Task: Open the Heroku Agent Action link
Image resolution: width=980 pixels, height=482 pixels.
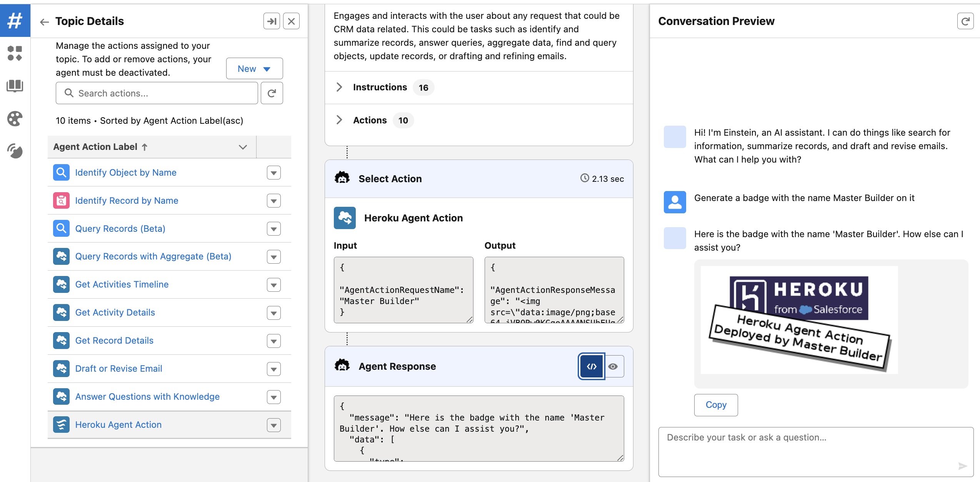Action: [x=118, y=425]
